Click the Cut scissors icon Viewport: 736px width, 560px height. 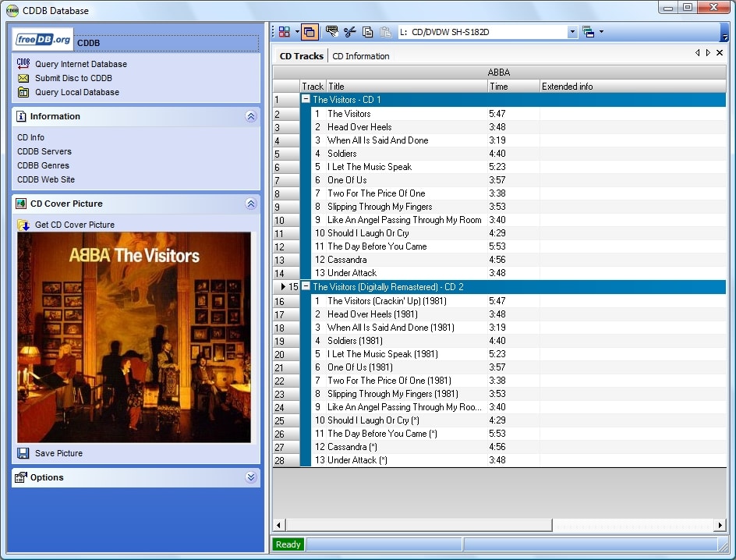click(350, 31)
